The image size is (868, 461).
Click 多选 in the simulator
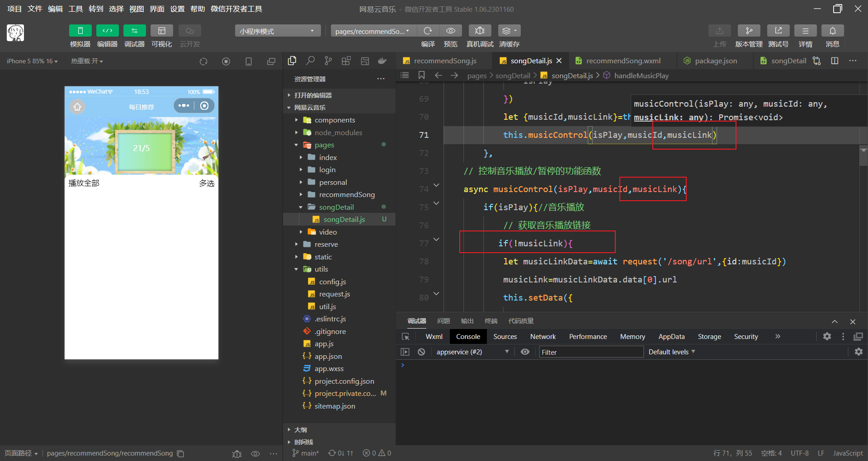click(207, 183)
